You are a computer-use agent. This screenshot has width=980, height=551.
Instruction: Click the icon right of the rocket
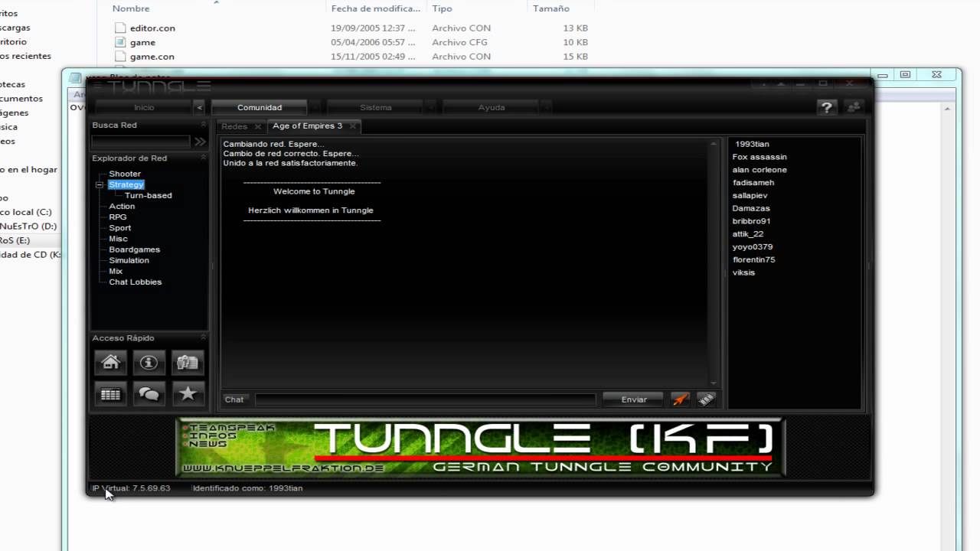click(706, 399)
